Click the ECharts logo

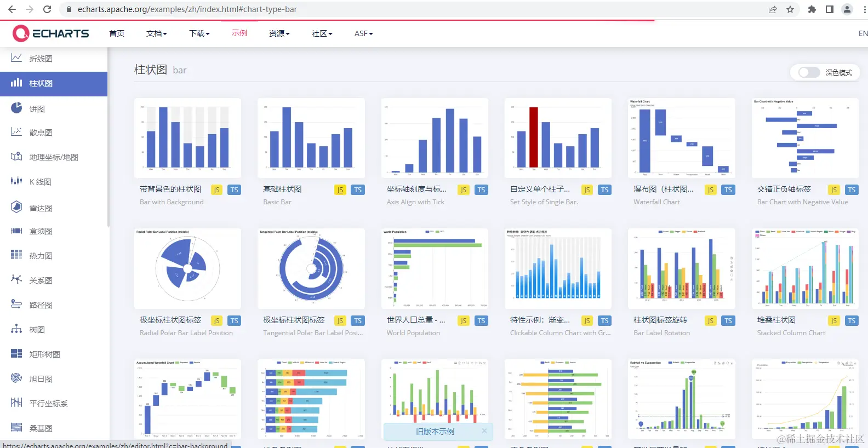click(x=50, y=33)
